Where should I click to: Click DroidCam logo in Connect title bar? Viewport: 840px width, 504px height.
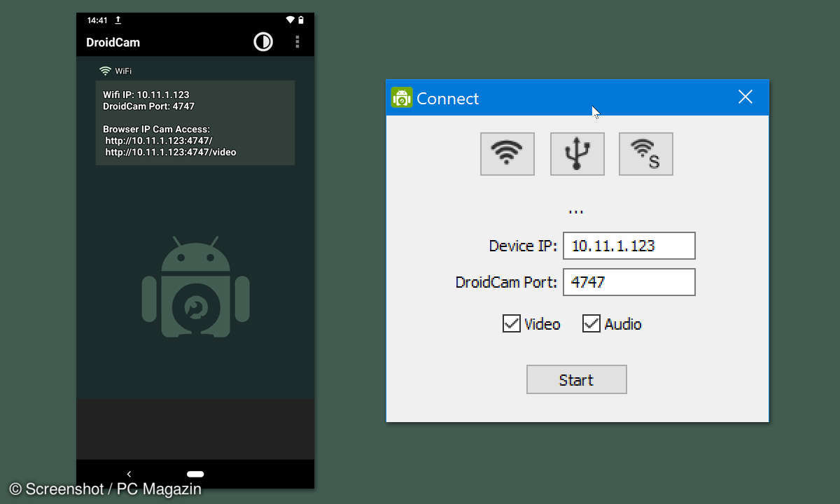click(402, 97)
